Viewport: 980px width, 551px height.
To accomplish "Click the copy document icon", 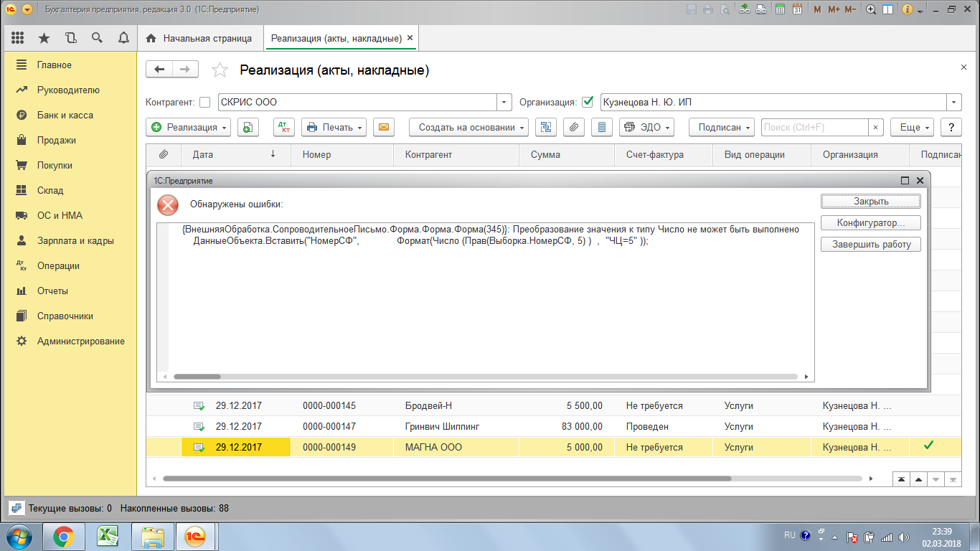I will (x=248, y=127).
